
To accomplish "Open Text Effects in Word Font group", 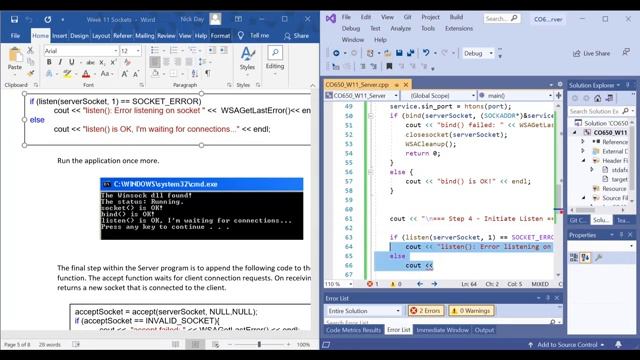I will click(49, 74).
